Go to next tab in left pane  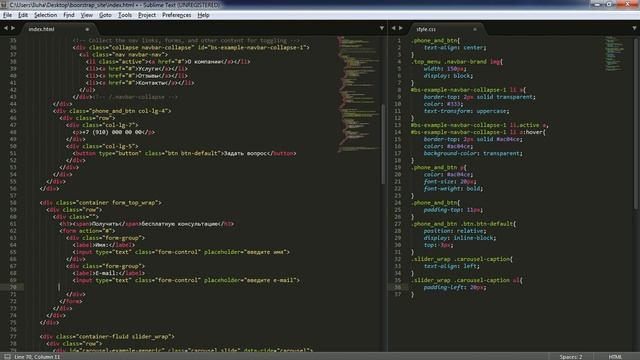13,28
